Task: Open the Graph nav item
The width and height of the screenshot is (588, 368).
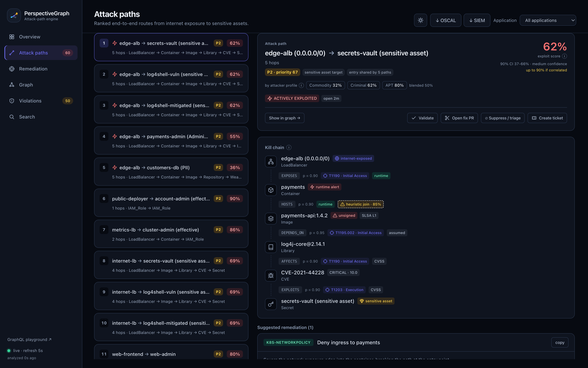Action: 41,85
